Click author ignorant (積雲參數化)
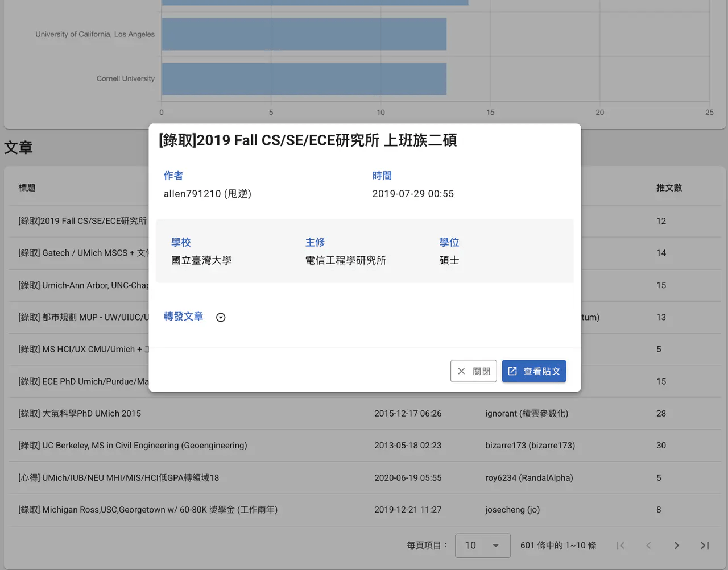The height and width of the screenshot is (570, 728). (527, 414)
